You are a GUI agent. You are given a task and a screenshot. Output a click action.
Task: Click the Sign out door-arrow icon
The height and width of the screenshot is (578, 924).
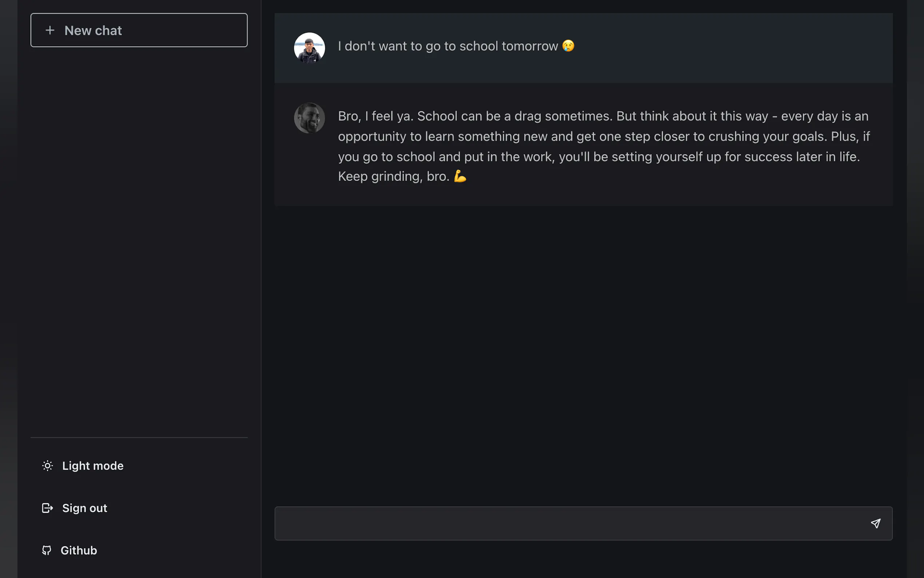pos(47,508)
